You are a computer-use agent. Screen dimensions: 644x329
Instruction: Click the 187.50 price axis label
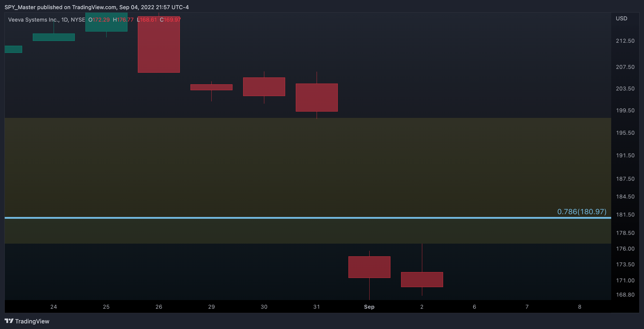625,179
